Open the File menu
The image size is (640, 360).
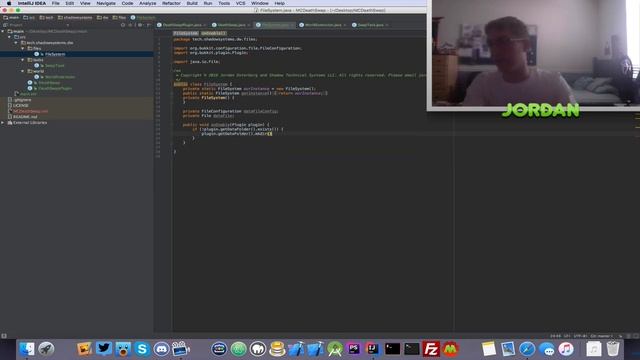tap(56, 3)
